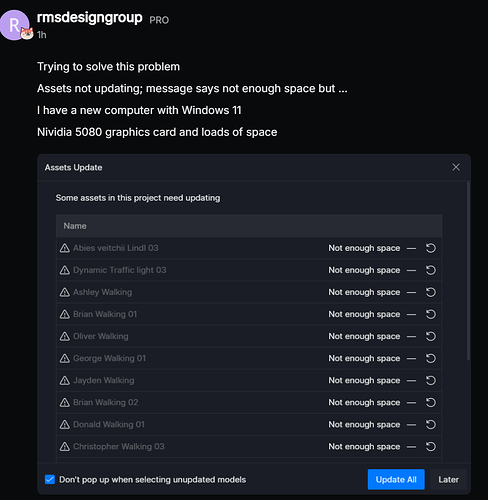
Task: Click retry icon for George Walking 01
Action: pos(431,358)
